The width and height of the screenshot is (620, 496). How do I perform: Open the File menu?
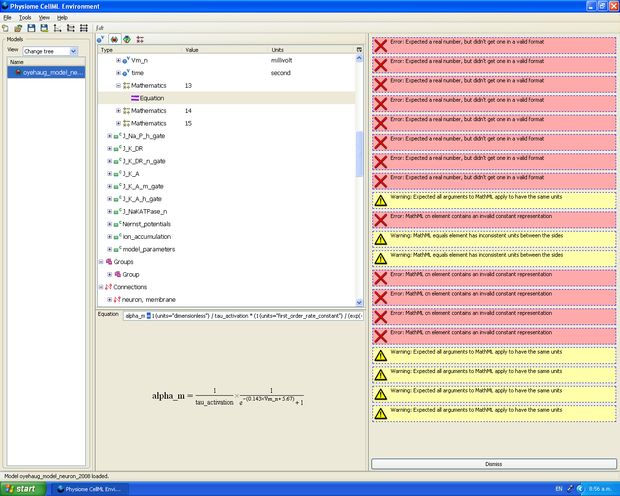(8, 18)
